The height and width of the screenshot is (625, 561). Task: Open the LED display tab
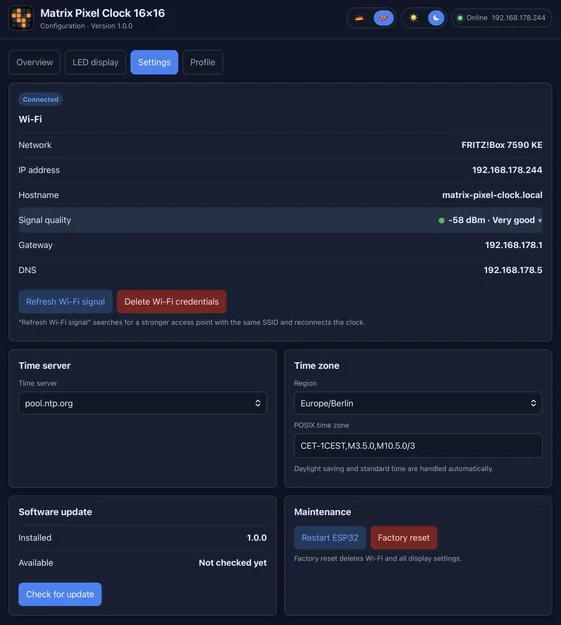[x=95, y=62]
